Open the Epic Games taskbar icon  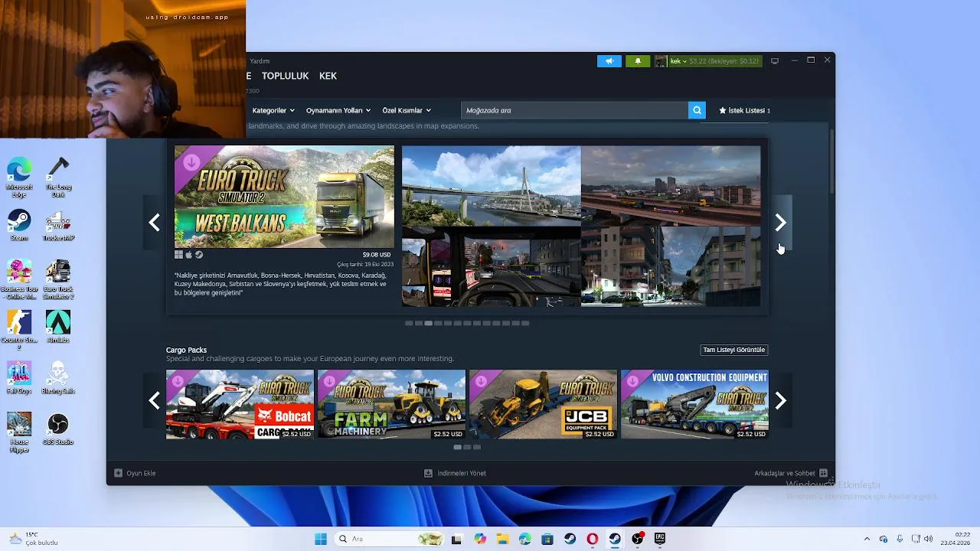point(660,539)
